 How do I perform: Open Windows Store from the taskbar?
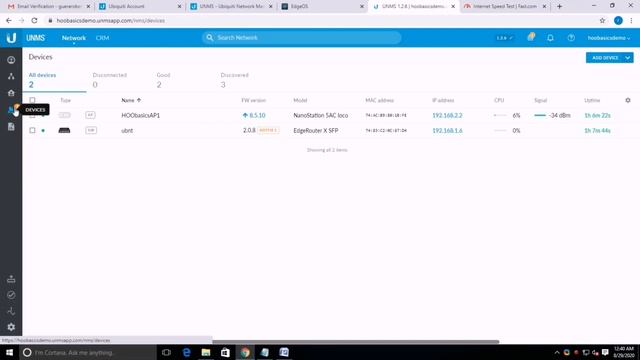click(225, 352)
